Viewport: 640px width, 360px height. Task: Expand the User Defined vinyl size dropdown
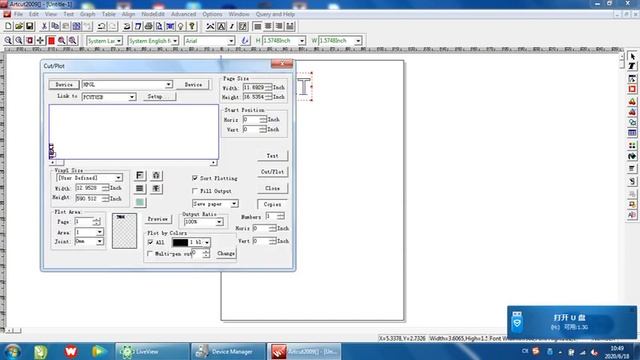coord(118,178)
